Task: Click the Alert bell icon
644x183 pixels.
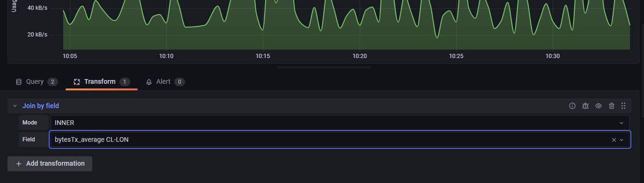Action: tap(149, 82)
